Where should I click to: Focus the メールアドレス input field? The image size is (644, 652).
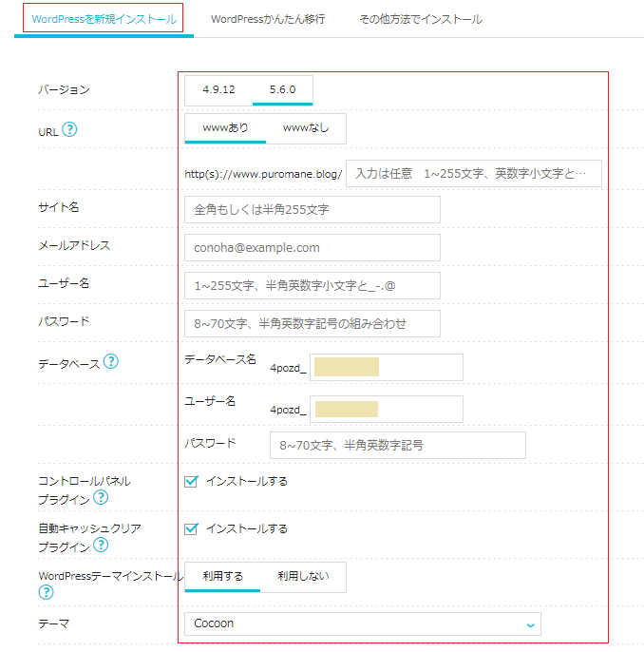tap(313, 248)
